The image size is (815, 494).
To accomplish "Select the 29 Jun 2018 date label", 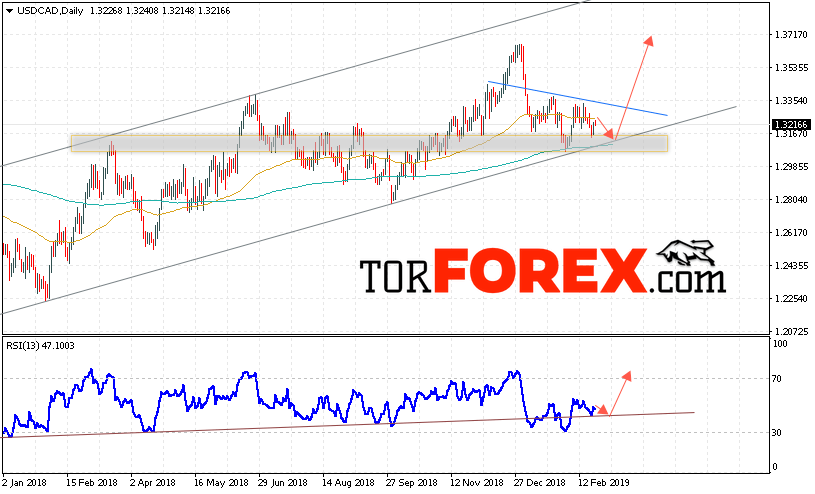I will 283,483.
